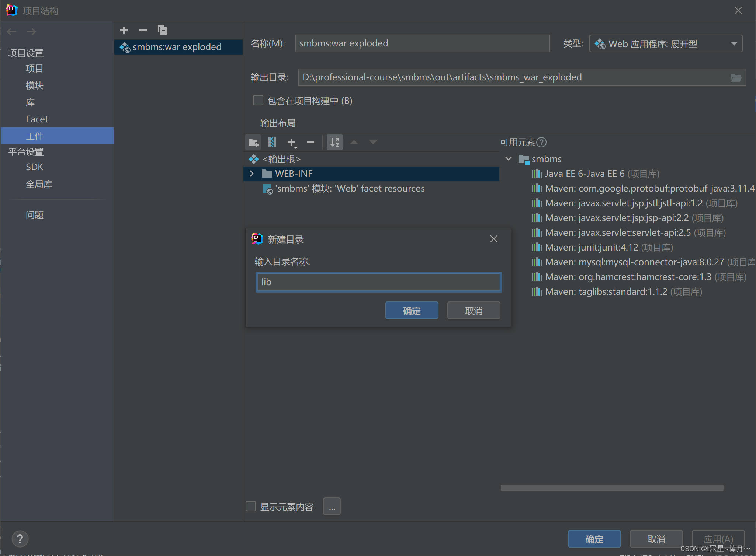Screen dimensions: 756x556
Task: Open 问题 page in sidebar
Action: (34, 215)
